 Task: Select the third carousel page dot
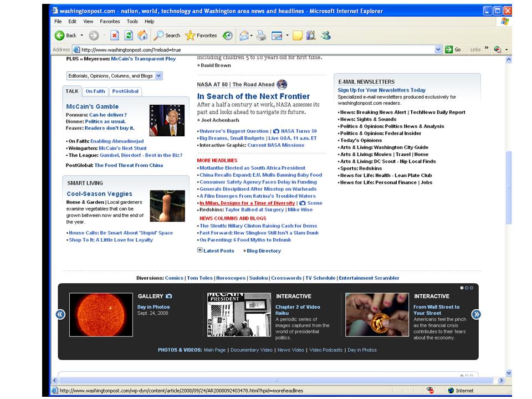471,288
